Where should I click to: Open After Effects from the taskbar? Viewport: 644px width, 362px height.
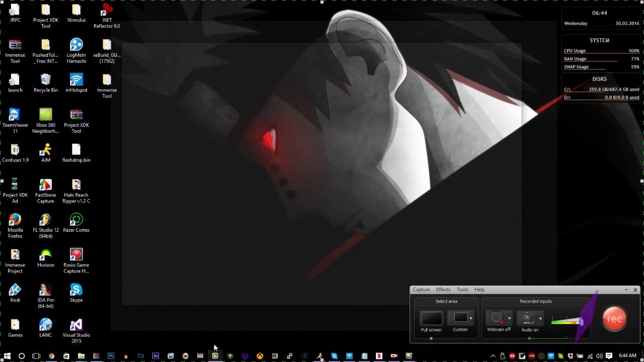(155, 356)
